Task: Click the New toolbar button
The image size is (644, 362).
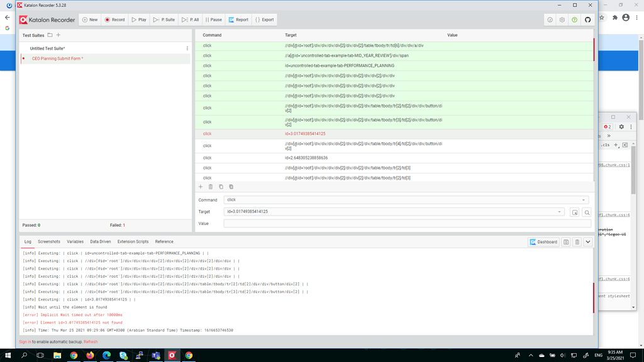Action: (x=90, y=19)
